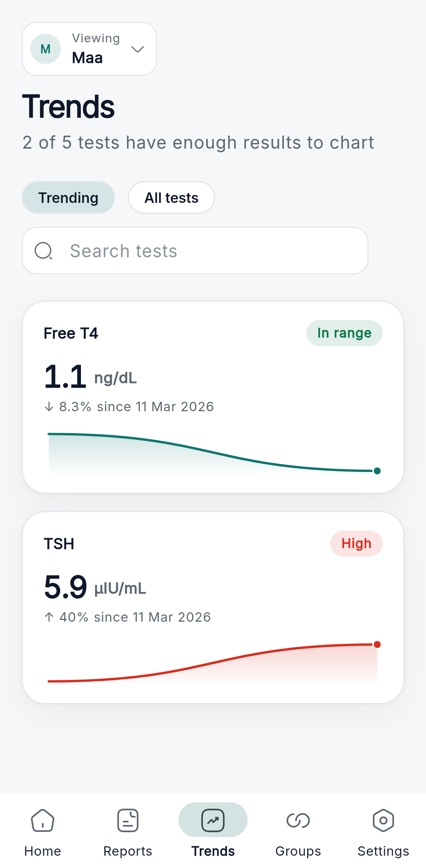Viewport: 426px width, 868px height.
Task: Open the Settings hexagon icon
Action: [383, 820]
